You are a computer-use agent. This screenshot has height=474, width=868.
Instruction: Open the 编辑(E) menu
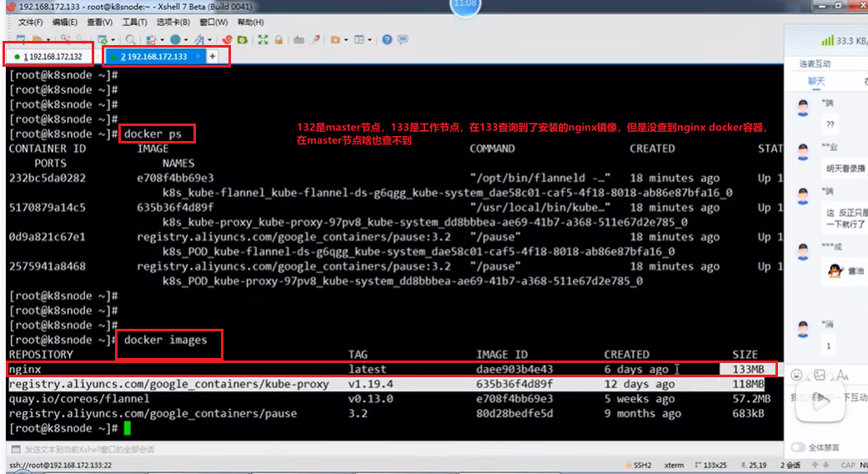click(x=65, y=23)
